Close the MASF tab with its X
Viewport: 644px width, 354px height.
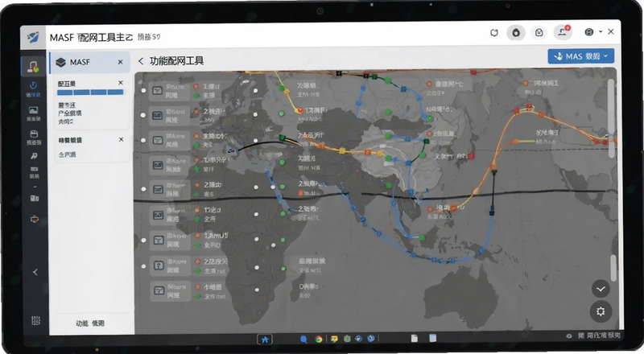point(120,62)
